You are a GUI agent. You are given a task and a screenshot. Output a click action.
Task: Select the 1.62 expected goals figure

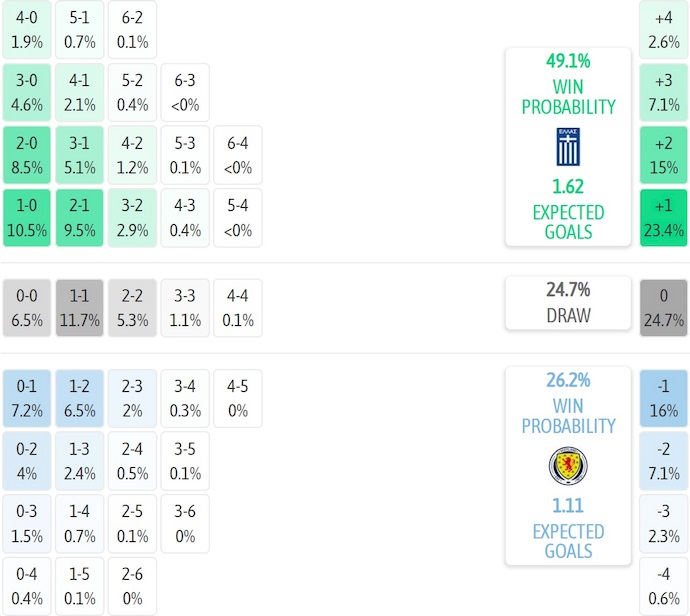(x=568, y=187)
